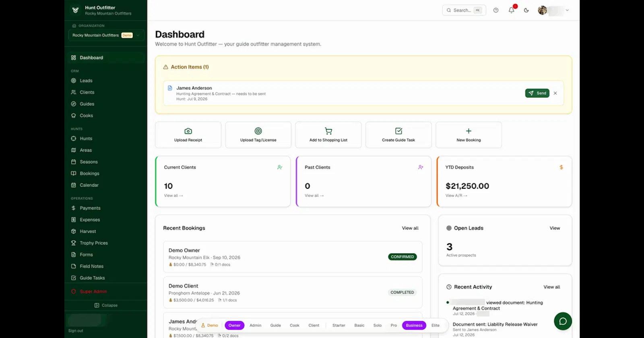Click the Past Clients person icon
The width and height of the screenshot is (644, 338).
click(x=421, y=167)
